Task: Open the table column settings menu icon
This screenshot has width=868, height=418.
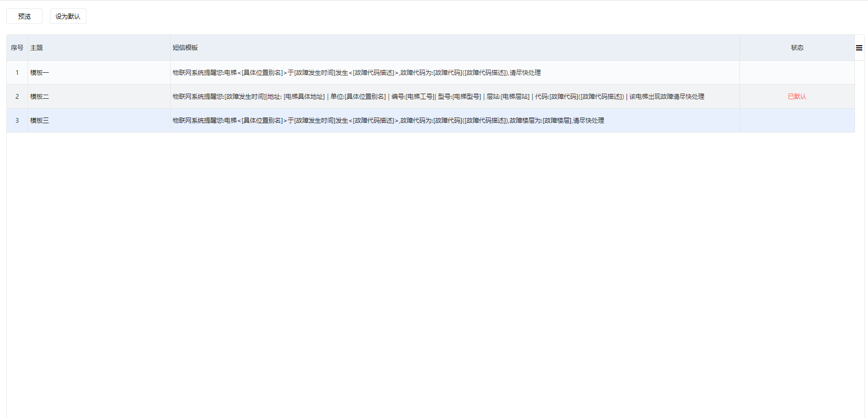Action: coord(859,48)
